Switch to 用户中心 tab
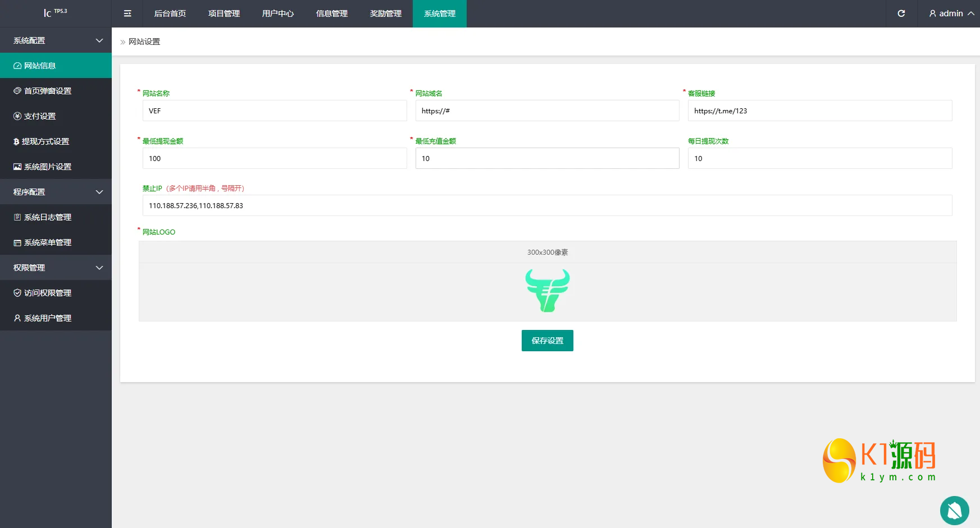 pos(278,13)
